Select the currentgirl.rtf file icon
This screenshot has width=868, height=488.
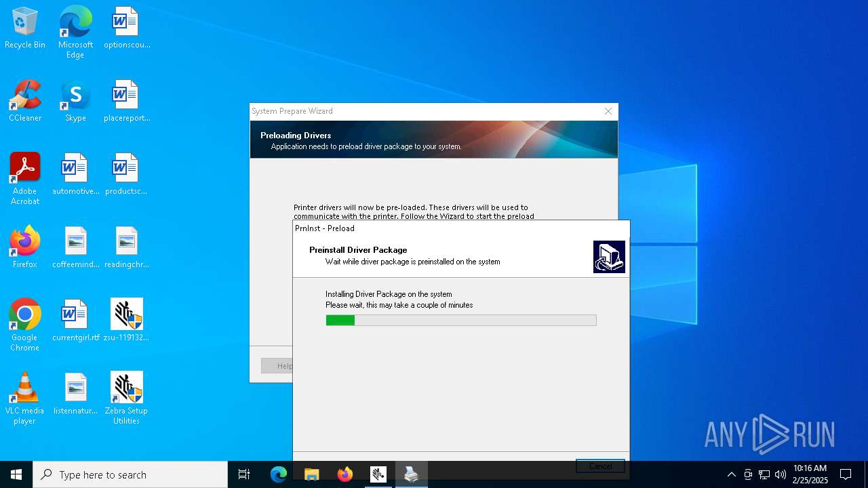coord(75,321)
